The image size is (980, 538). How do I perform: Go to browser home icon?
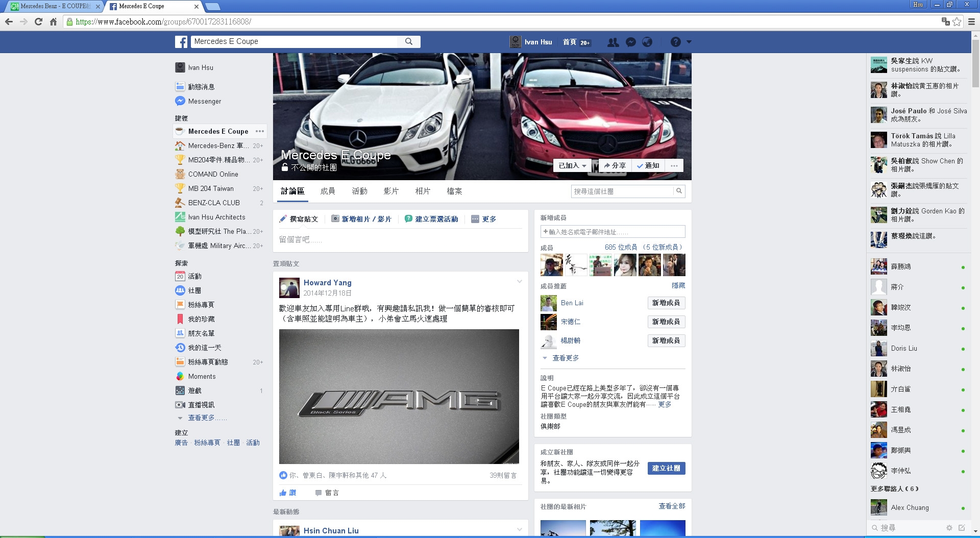[x=53, y=21]
